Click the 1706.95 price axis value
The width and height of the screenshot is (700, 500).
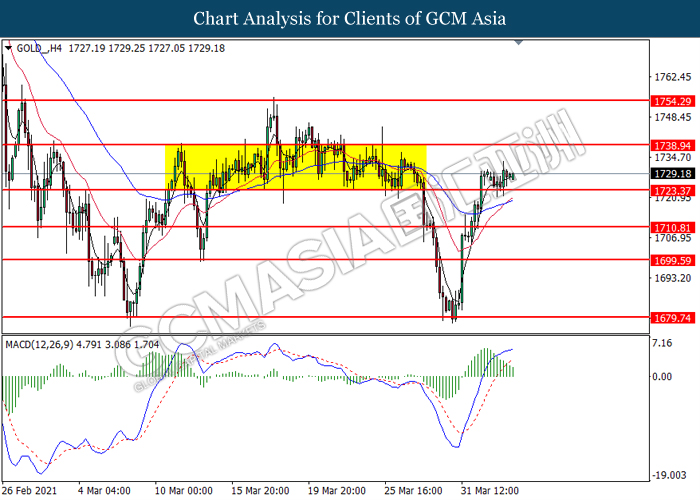pyautogui.click(x=672, y=238)
